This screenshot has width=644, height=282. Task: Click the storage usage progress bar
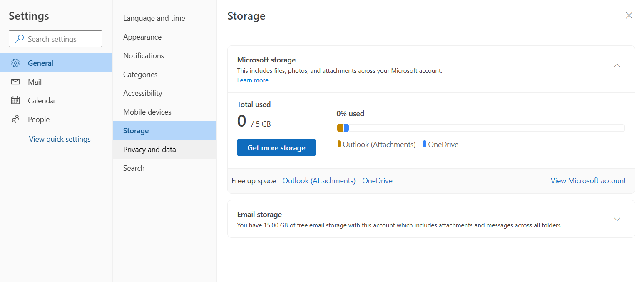tap(481, 128)
